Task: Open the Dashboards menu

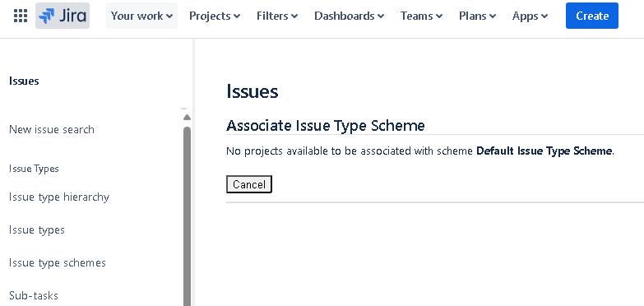Action: 349,16
